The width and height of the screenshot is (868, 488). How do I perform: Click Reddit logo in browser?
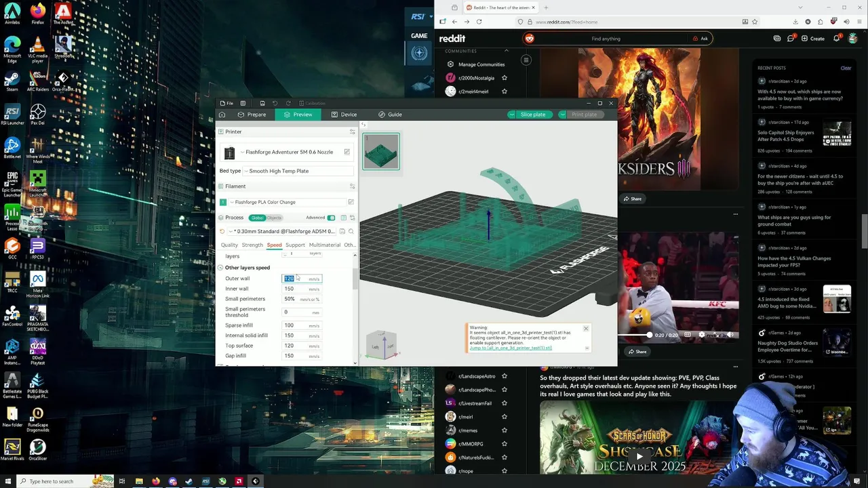(x=452, y=39)
